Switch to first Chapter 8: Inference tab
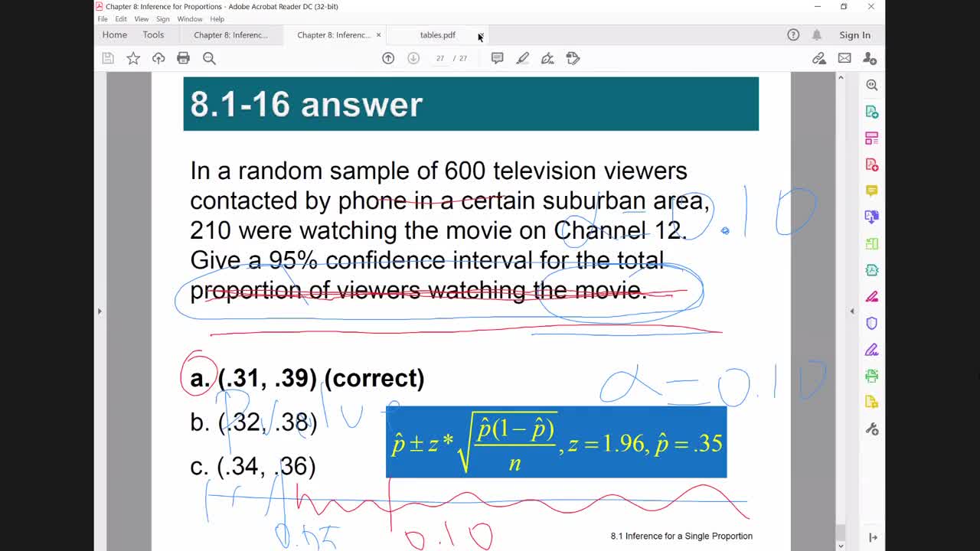This screenshot has width=980, height=551. (231, 34)
